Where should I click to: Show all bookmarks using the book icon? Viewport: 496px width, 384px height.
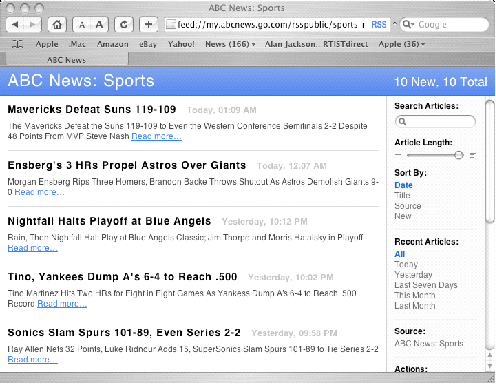click(18, 44)
